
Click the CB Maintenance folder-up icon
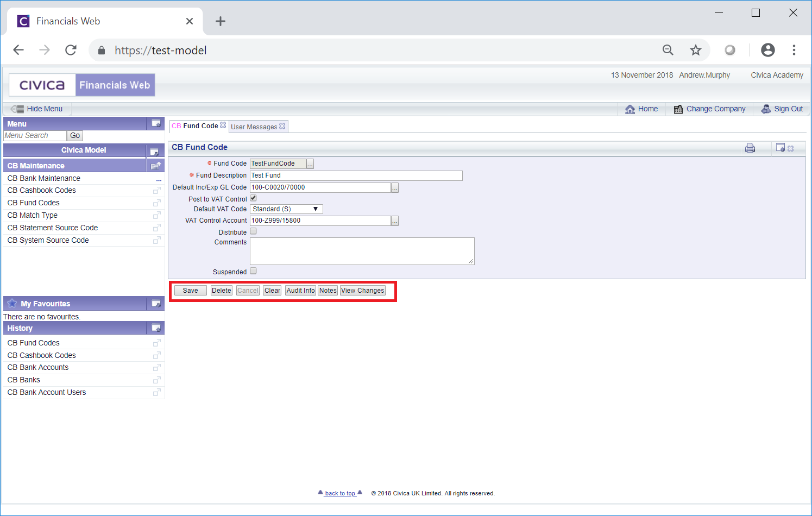tap(156, 166)
